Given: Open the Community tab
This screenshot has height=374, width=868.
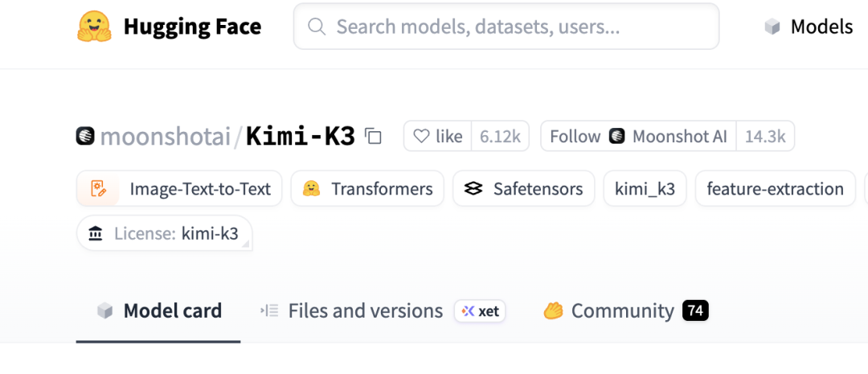Looking at the screenshot, I should pos(626,310).
